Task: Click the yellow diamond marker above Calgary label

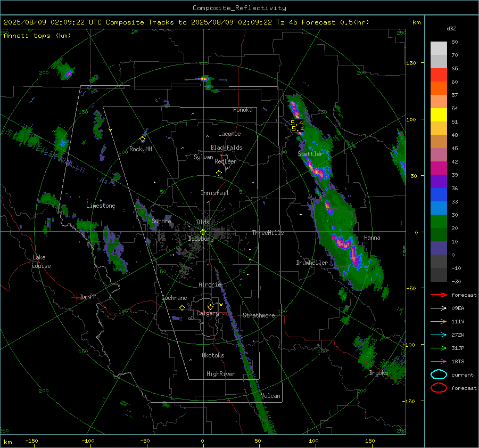Action: tap(210, 307)
